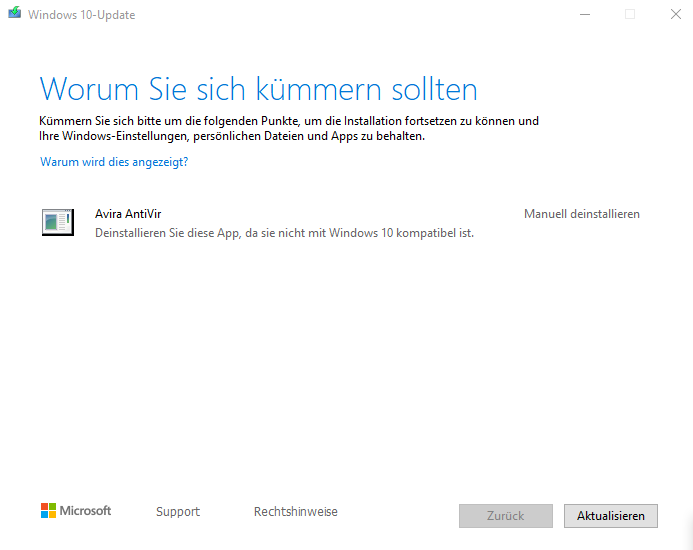The image size is (693, 550).
Task: Minimize the Windows 10-Update window
Action: click(585, 14)
